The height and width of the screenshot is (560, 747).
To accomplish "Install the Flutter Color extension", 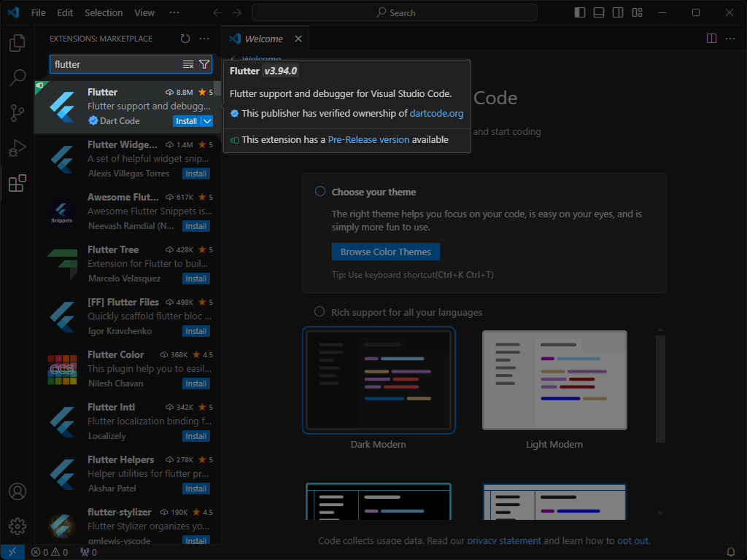I will [196, 384].
